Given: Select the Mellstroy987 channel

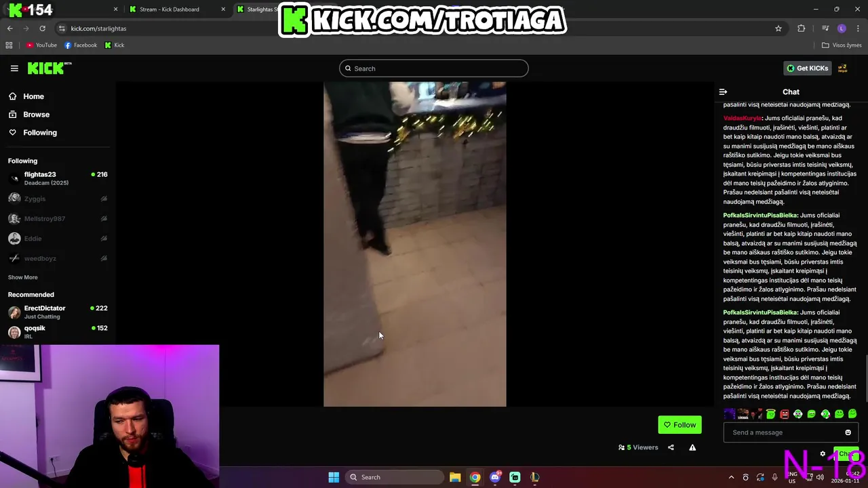Looking at the screenshot, I should coord(58,218).
